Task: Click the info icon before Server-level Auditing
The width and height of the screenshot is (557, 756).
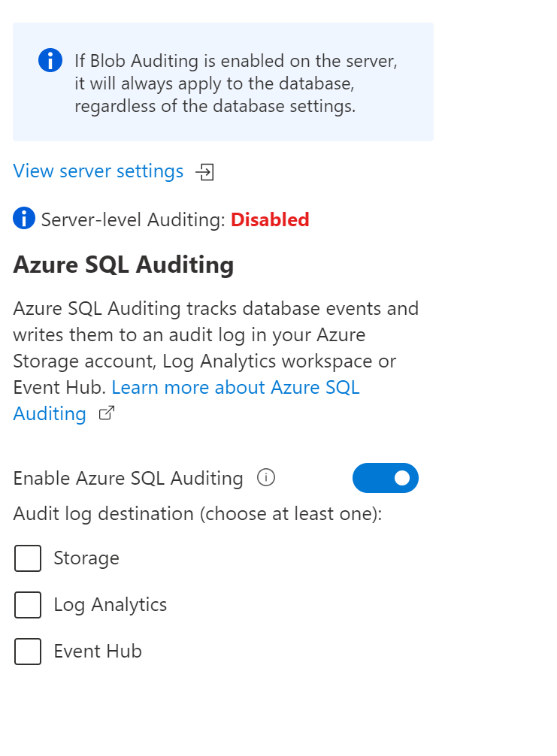Action: 24,219
